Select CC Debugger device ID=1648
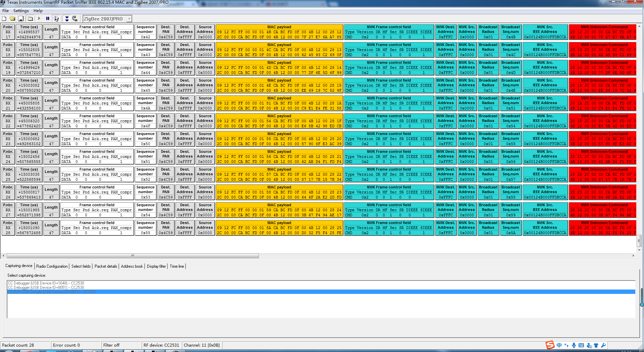 click(x=321, y=283)
